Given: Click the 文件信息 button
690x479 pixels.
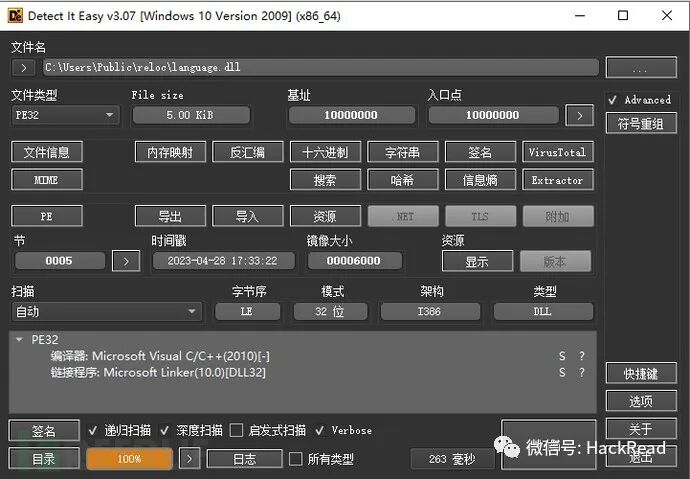Looking at the screenshot, I should (x=47, y=152).
